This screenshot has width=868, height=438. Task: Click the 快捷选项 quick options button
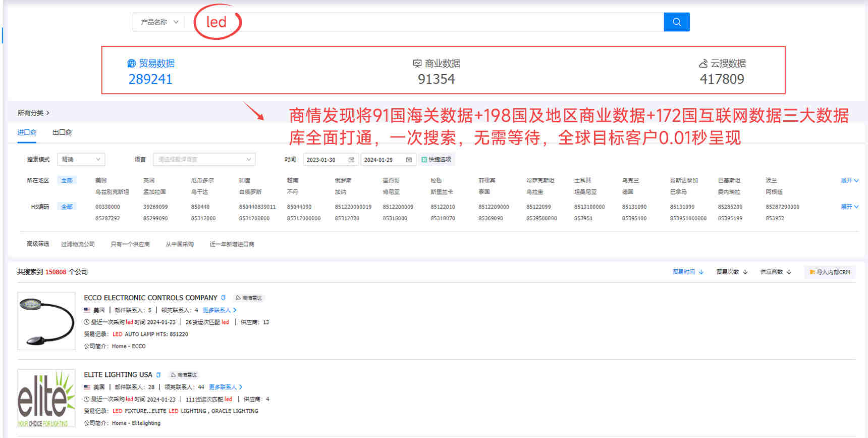437,160
